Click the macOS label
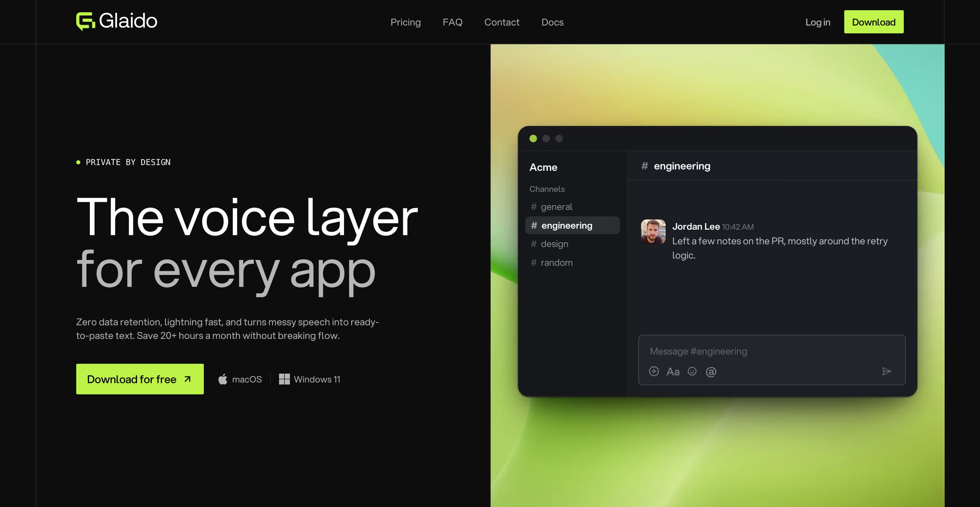The height and width of the screenshot is (507, 980). (x=246, y=379)
